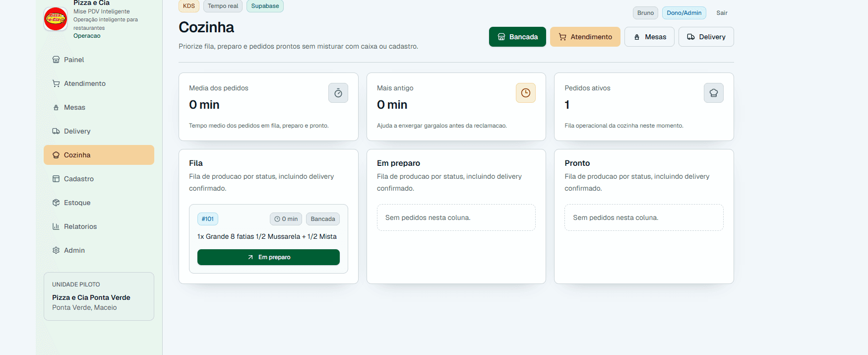Select Cozinha in the sidebar

(99, 155)
